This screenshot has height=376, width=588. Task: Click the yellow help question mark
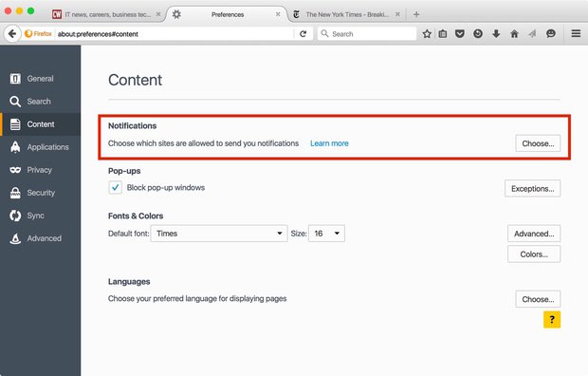tap(552, 320)
